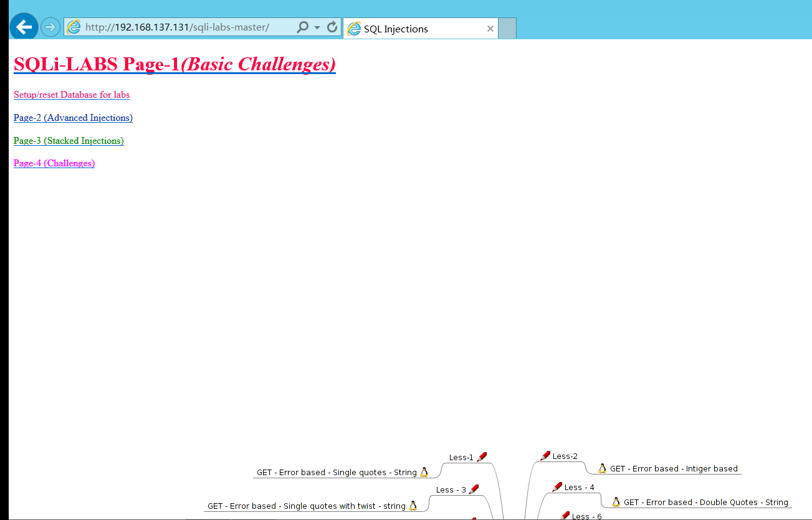The height and width of the screenshot is (520, 812).
Task: Click 'GET - Error based - Single quotes - String' text
Action: [x=337, y=472]
